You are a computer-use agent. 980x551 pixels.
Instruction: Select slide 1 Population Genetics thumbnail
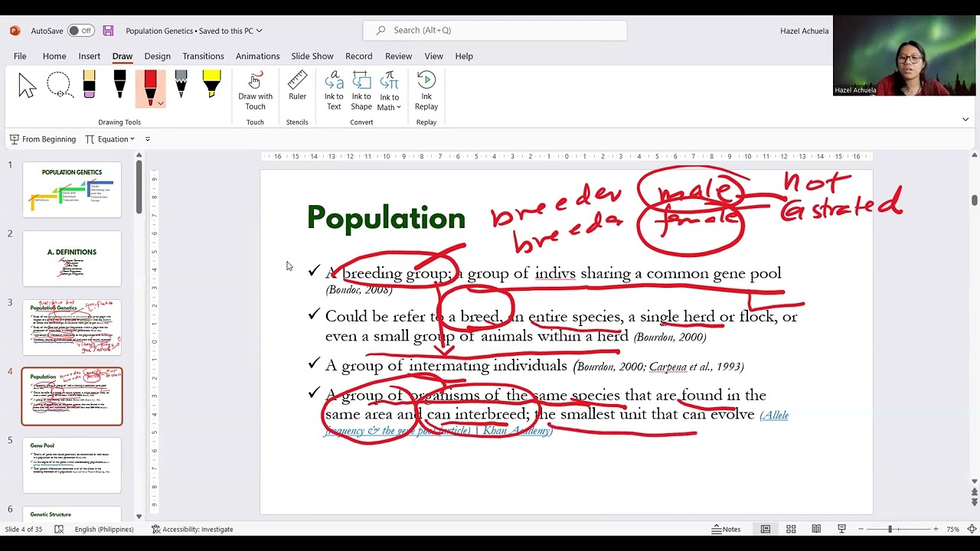point(72,190)
